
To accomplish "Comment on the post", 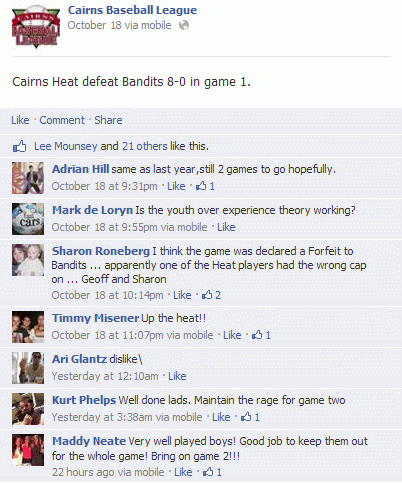I will [62, 120].
